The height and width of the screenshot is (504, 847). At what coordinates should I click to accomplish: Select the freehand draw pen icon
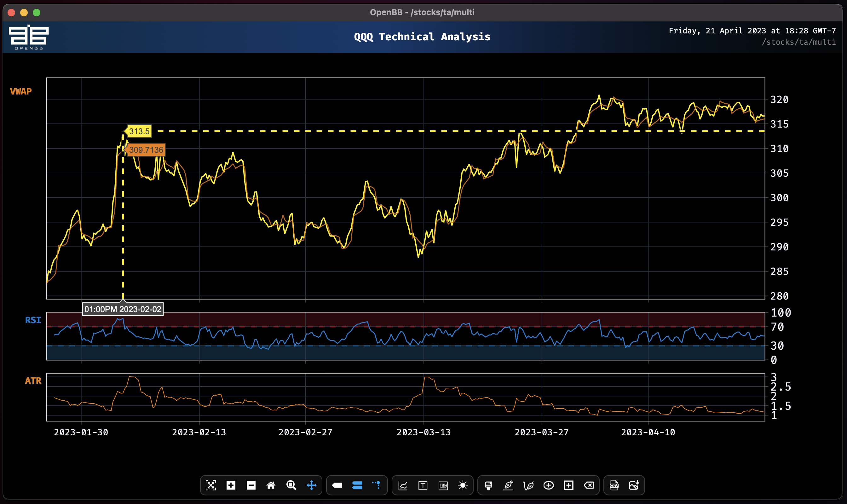point(528,485)
